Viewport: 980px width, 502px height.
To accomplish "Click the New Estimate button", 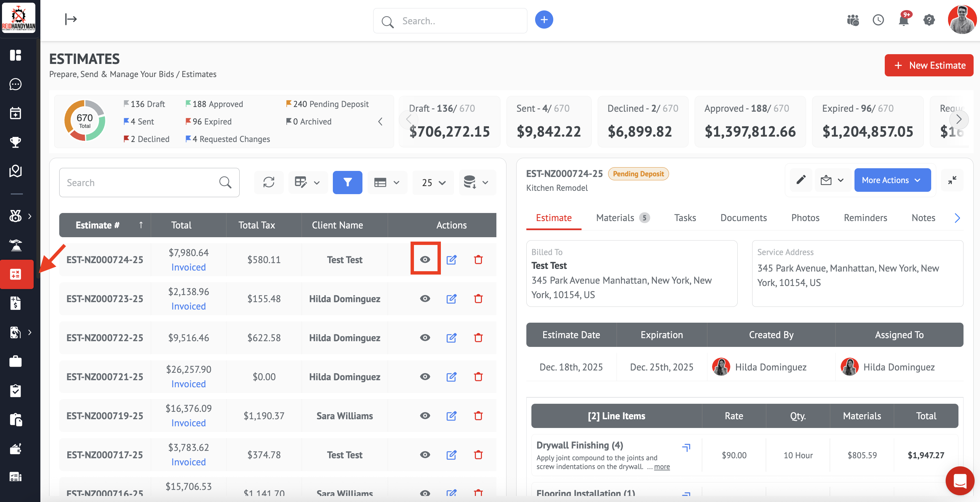I will pos(929,65).
